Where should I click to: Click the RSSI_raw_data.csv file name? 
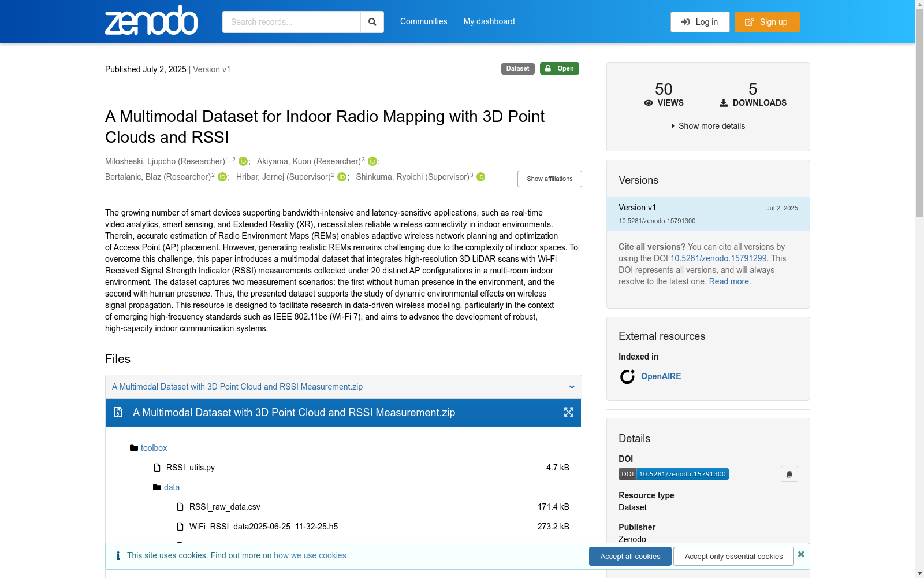click(225, 507)
